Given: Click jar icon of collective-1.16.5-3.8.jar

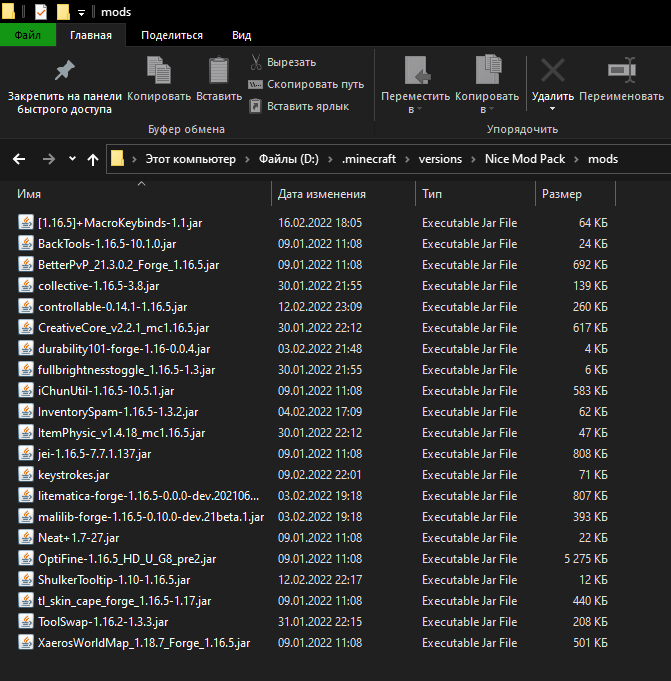Looking at the screenshot, I should point(26,285).
